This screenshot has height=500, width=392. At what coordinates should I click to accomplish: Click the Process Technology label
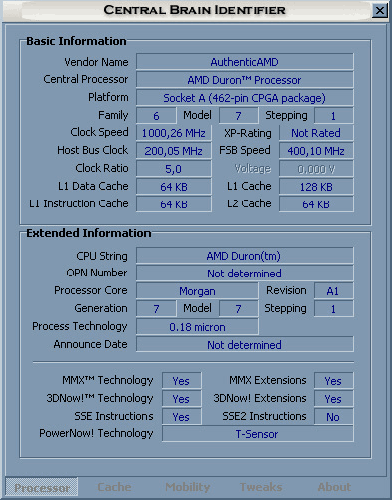point(80,326)
